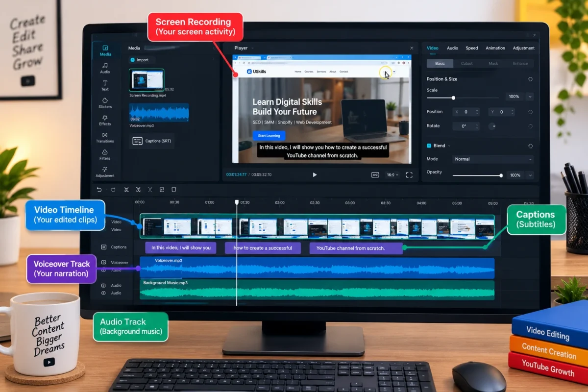Open the 16:9 aspect ratio dropdown

pyautogui.click(x=392, y=175)
